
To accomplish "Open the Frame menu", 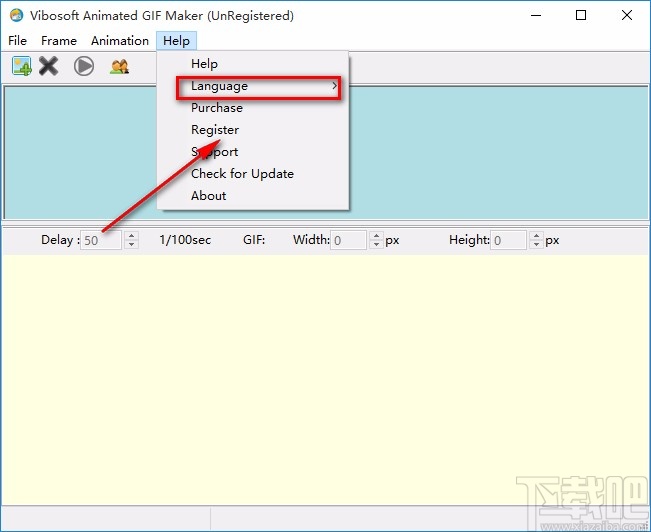I will pos(59,41).
